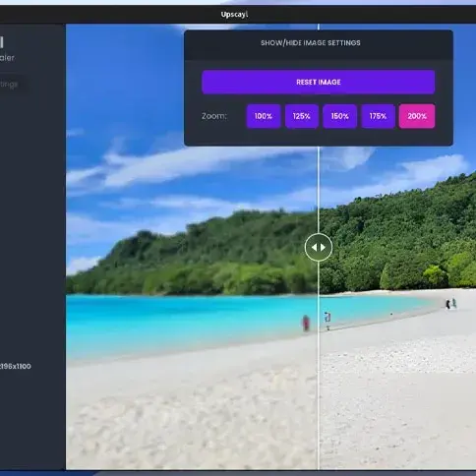The height and width of the screenshot is (476, 476).
Task: Select the 200% zoom option
Action: (417, 116)
